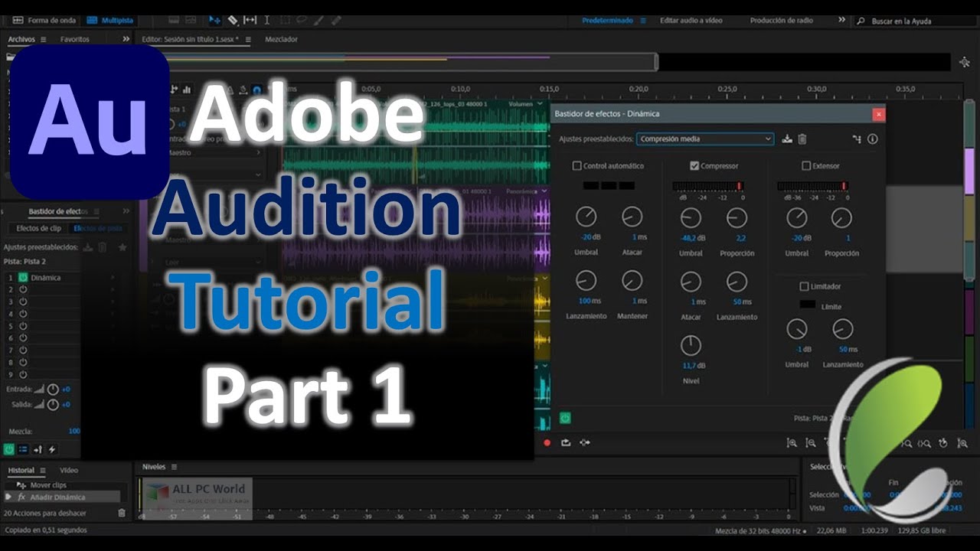Uncheck the Compressor checkbox
The width and height of the screenshot is (980, 551).
pyautogui.click(x=694, y=165)
